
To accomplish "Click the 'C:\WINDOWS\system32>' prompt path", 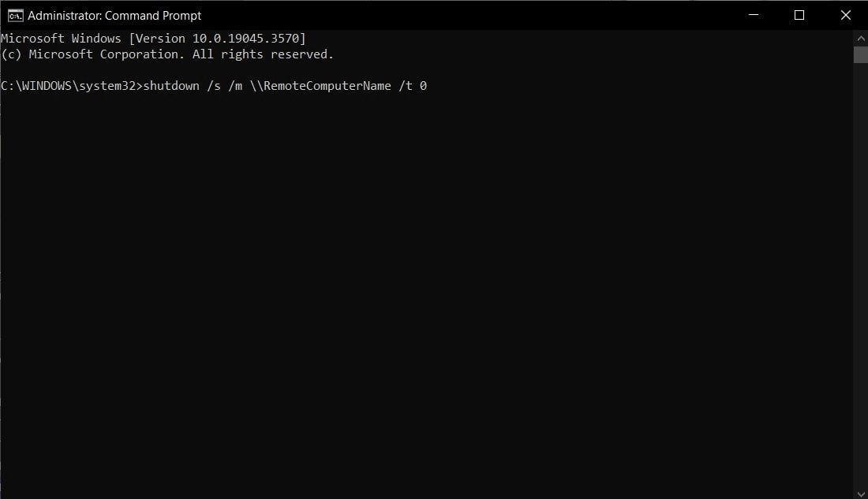I will (71, 85).
